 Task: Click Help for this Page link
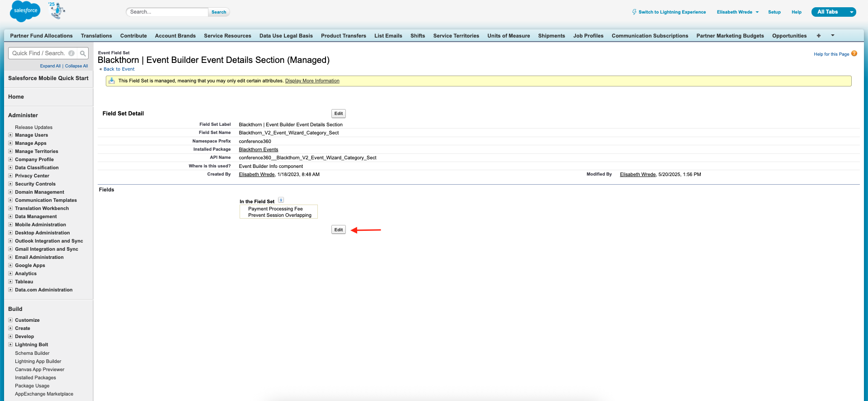831,54
